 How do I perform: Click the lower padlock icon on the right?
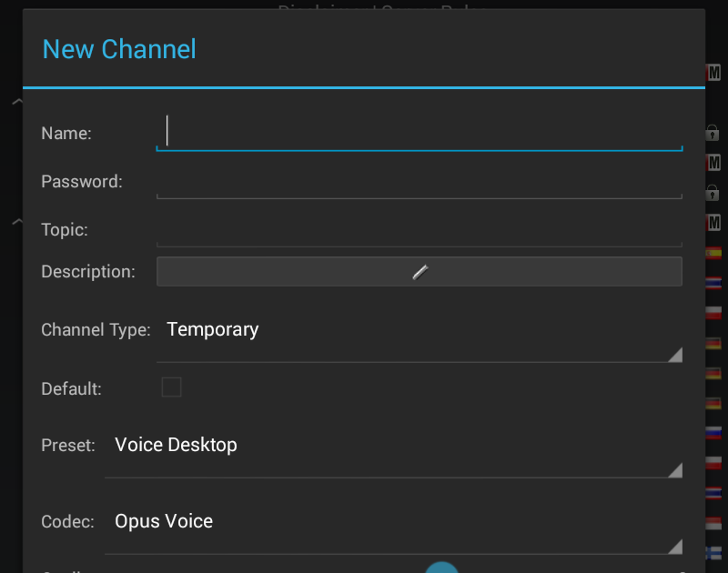click(x=713, y=193)
